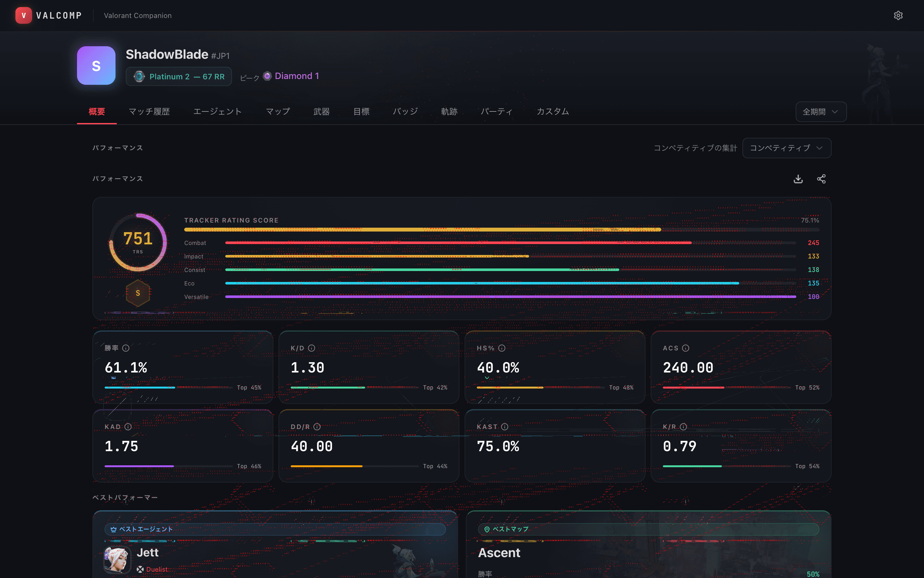Click the Diamond 1 peak rank text
The image size is (924, 578).
[x=297, y=76]
